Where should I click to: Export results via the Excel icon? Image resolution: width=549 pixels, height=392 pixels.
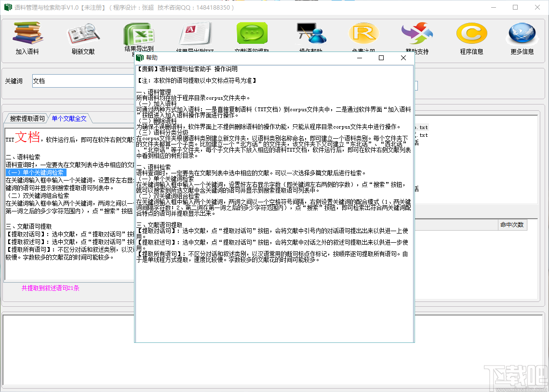(x=139, y=34)
